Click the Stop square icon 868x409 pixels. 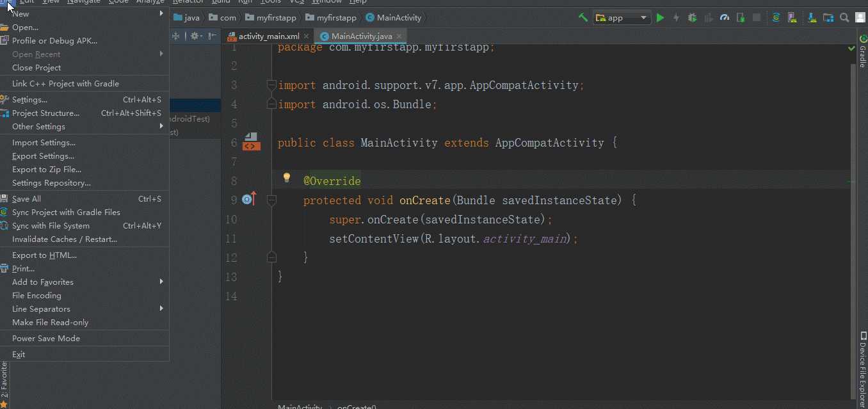757,18
